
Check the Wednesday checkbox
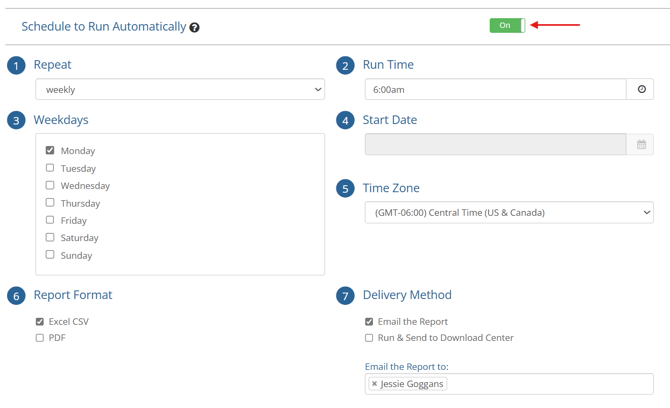(50, 185)
